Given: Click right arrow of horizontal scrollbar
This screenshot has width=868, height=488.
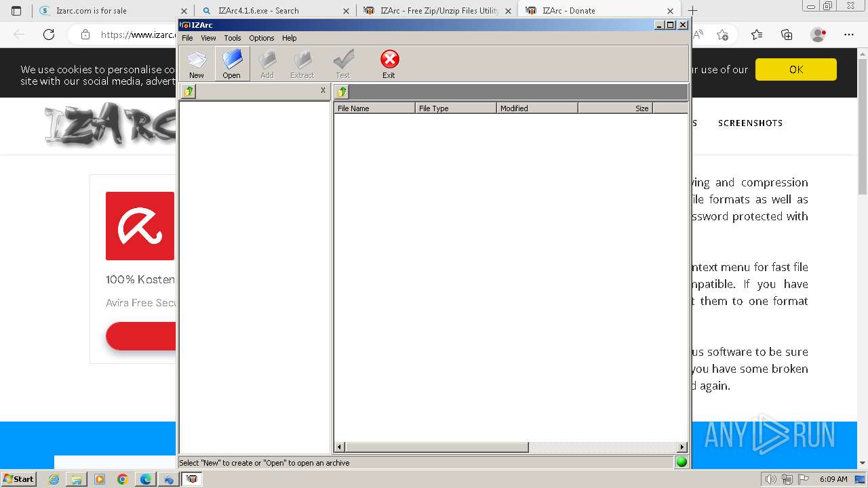Looking at the screenshot, I should pos(682,447).
